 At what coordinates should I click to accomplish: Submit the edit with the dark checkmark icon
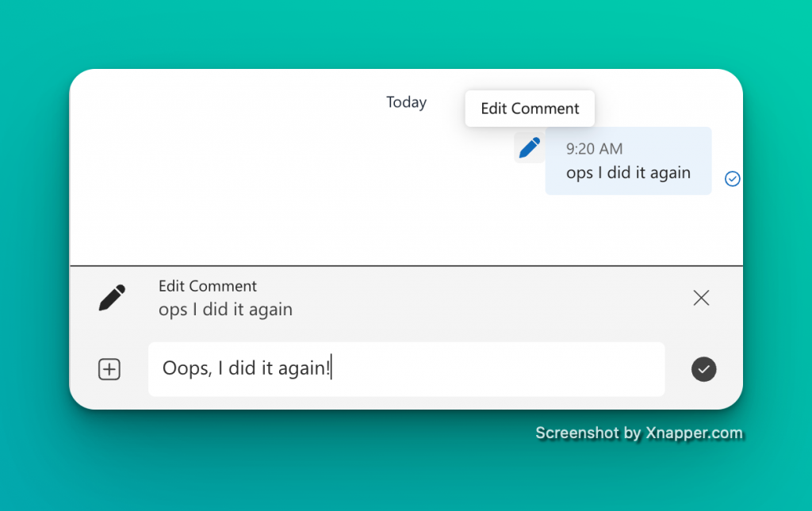[703, 369]
